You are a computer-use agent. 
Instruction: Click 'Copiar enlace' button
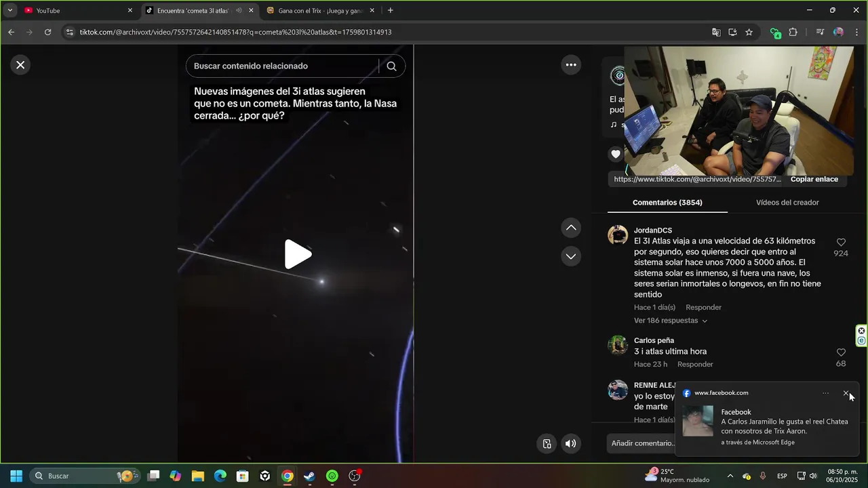coord(814,179)
